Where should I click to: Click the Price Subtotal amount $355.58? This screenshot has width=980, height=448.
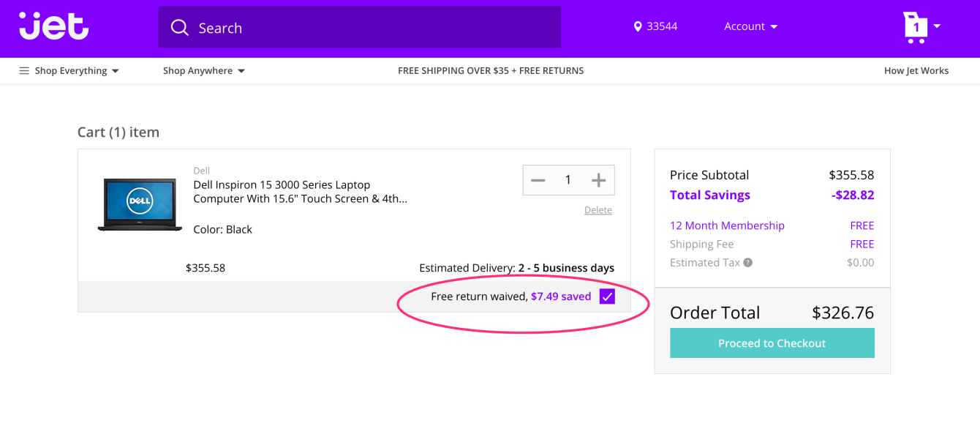(851, 175)
